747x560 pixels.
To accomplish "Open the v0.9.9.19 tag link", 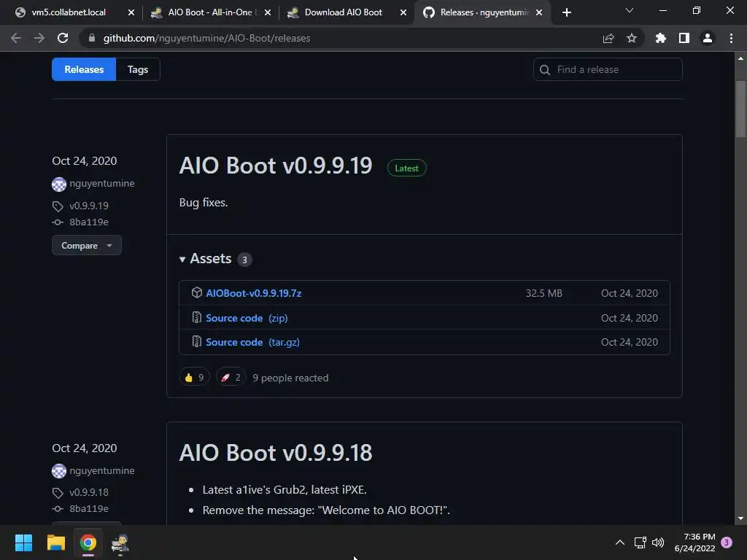I will coord(89,206).
